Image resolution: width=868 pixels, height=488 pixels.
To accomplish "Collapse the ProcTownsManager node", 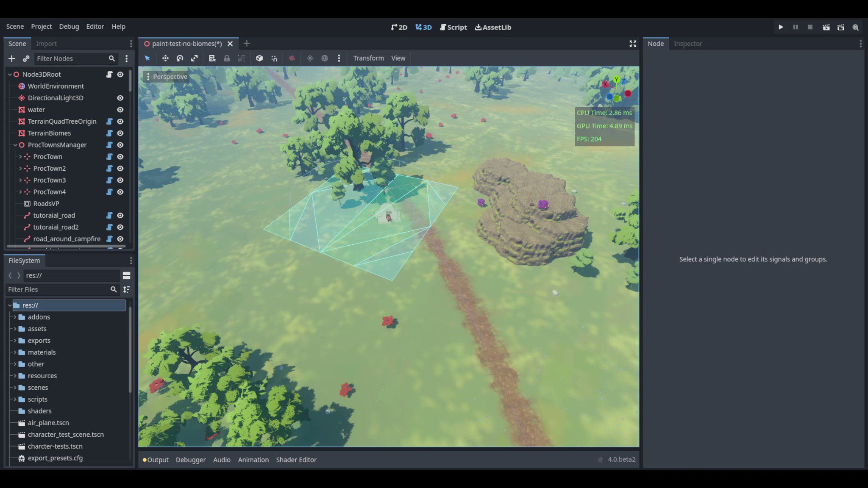I will tap(15, 145).
